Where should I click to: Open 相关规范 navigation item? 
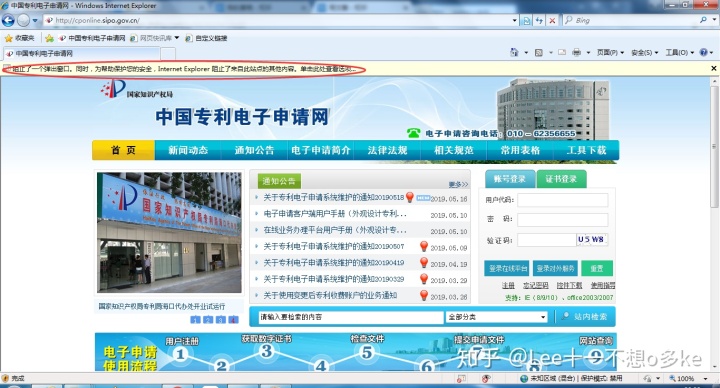click(x=454, y=150)
